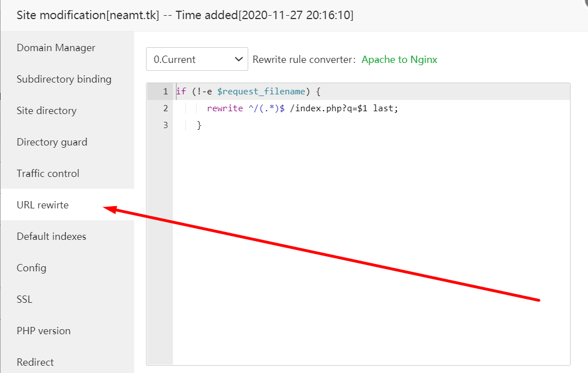The width and height of the screenshot is (588, 373).
Task: Open the Default indexes tab
Action: point(52,236)
